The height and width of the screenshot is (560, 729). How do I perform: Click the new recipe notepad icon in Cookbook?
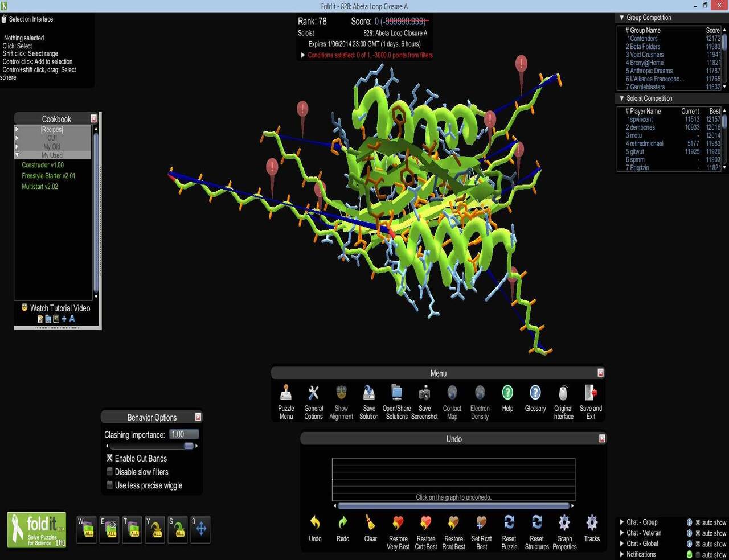point(40,319)
